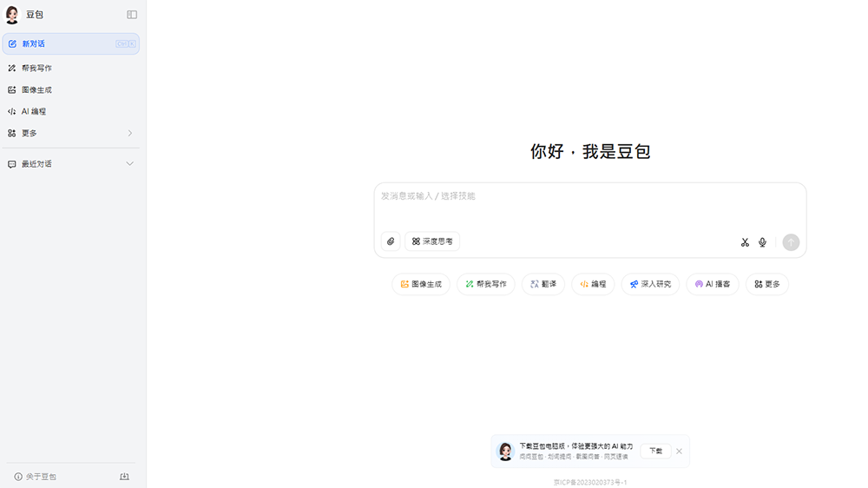Click 下载 button in the banner
Screen dimensions: 868x488
coord(656,452)
